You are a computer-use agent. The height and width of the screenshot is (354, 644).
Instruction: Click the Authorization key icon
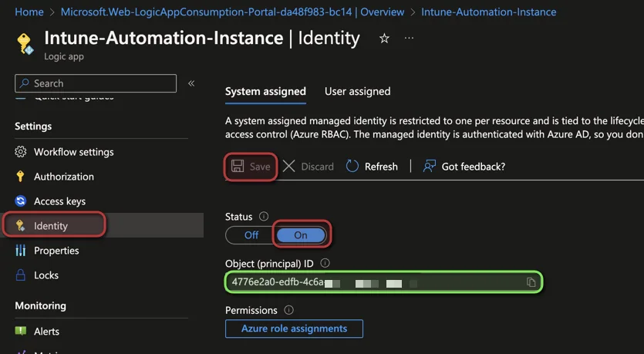coord(20,177)
